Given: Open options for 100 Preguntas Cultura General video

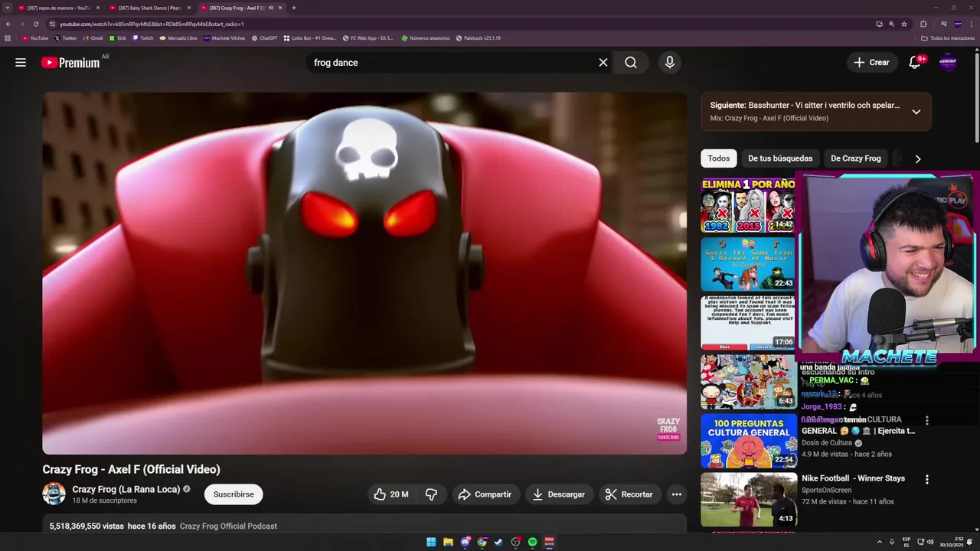Looking at the screenshot, I should (927, 421).
